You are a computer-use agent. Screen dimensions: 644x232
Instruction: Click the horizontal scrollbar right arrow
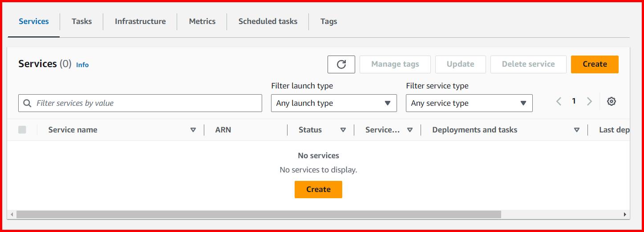tap(626, 215)
